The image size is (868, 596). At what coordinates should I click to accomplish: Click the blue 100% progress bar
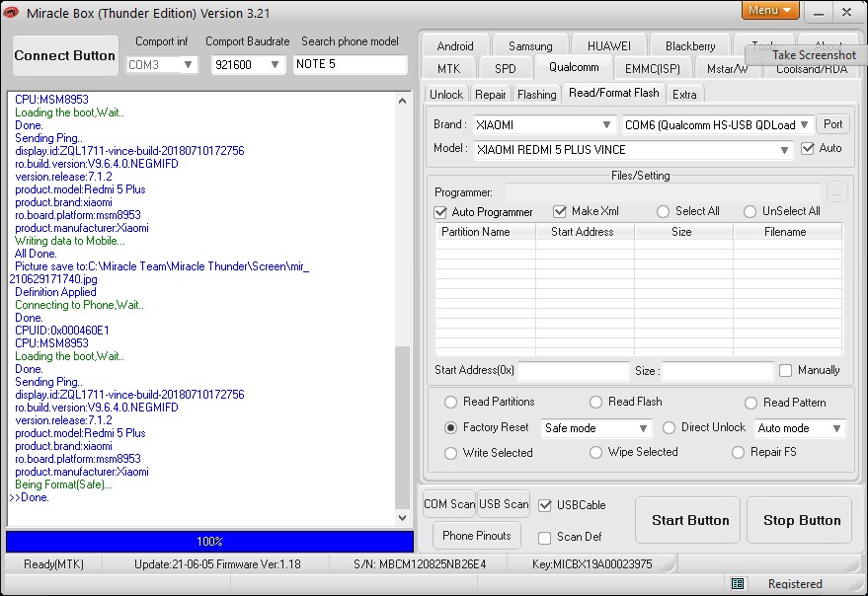tap(209, 541)
